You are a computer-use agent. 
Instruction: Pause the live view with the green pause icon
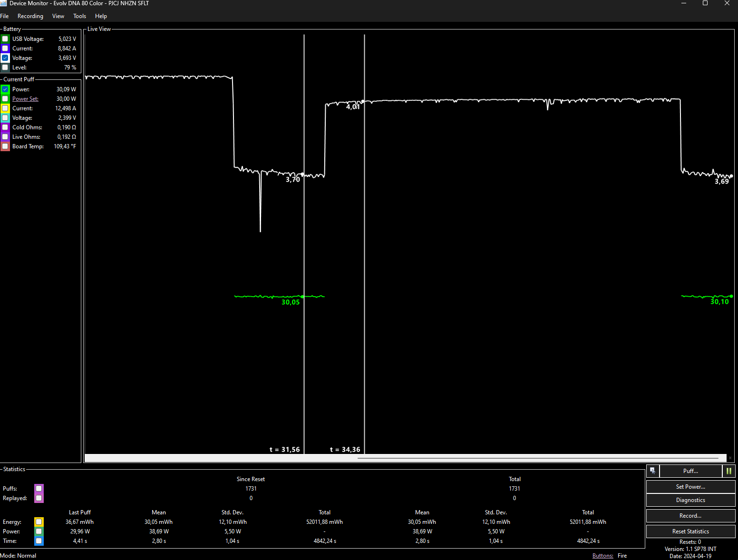point(728,471)
